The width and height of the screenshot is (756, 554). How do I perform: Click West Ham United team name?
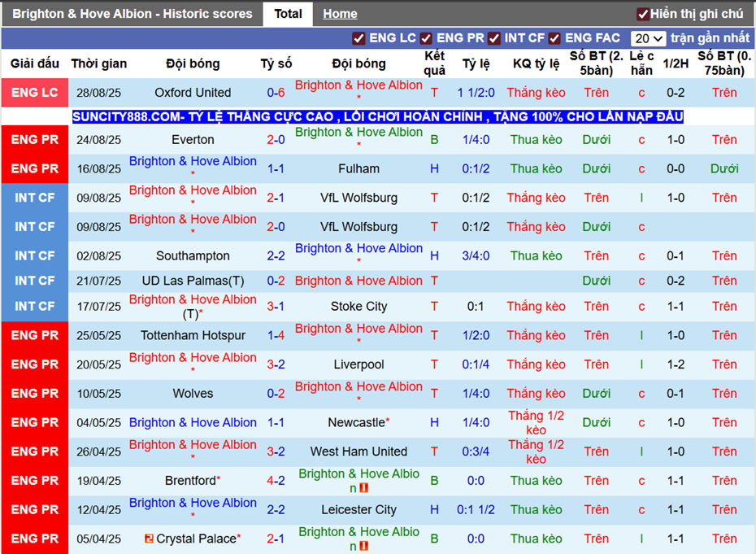click(x=358, y=451)
